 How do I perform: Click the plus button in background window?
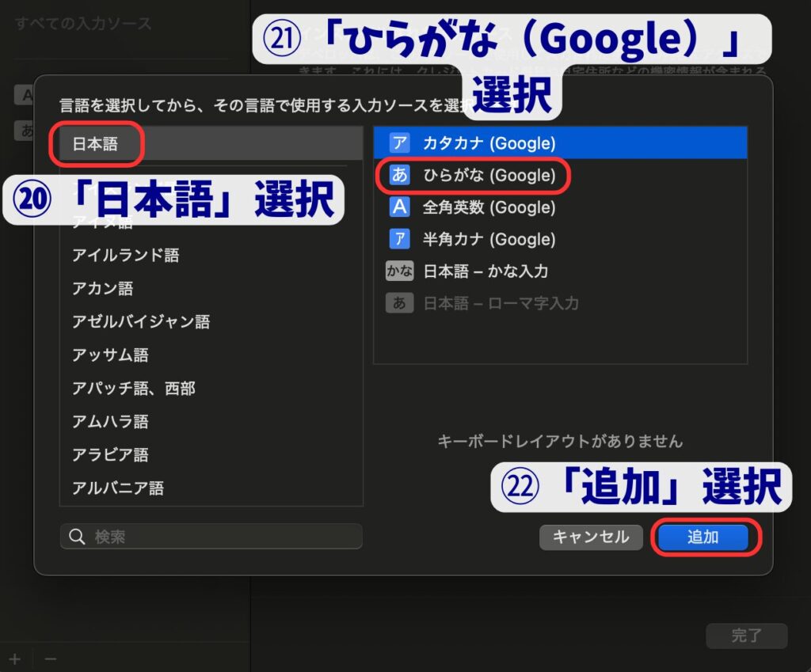(x=15, y=659)
